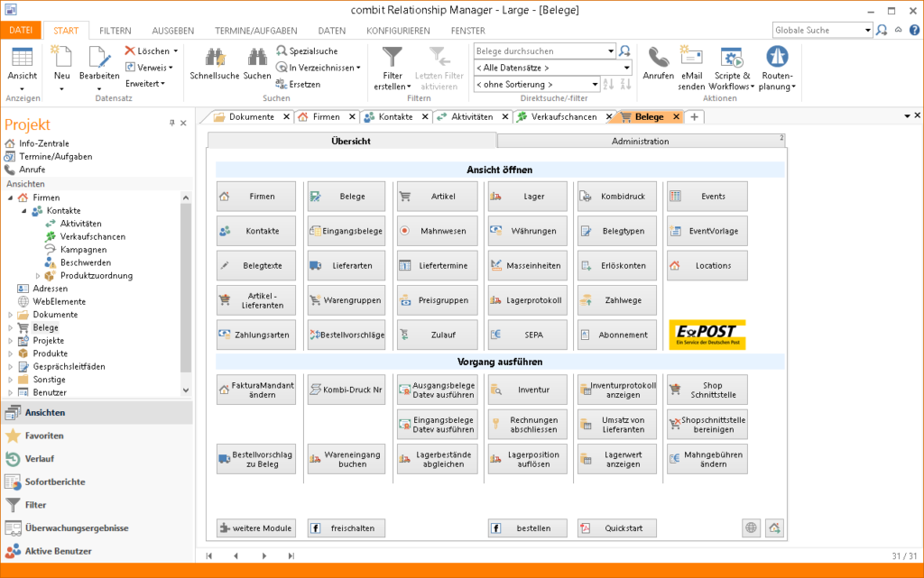The height and width of the screenshot is (578, 924).
Task: Select the Verkaufschancen document tab
Action: pos(554,116)
